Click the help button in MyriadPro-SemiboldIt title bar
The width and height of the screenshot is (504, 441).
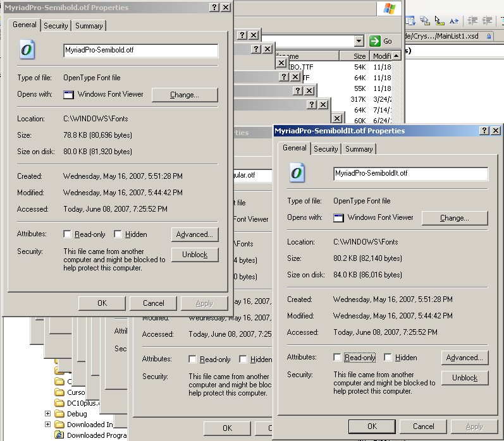click(x=484, y=130)
